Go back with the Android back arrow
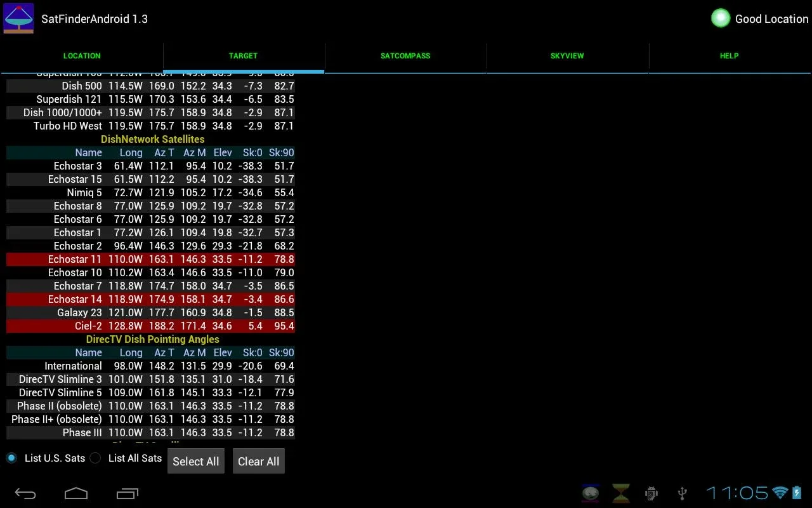 (x=26, y=493)
